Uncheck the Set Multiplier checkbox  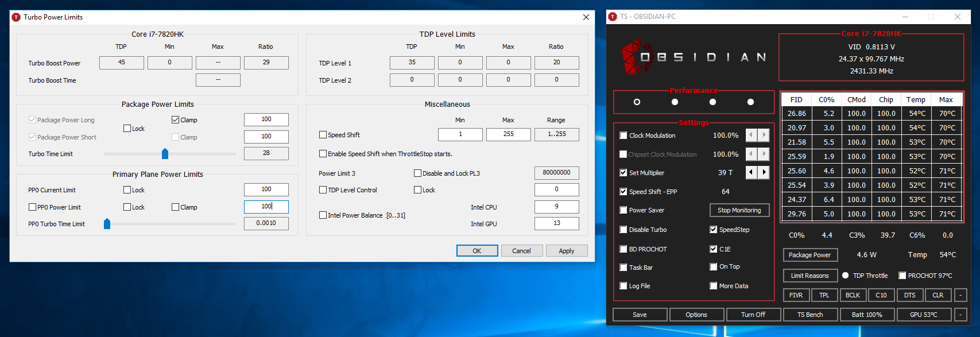click(x=623, y=173)
